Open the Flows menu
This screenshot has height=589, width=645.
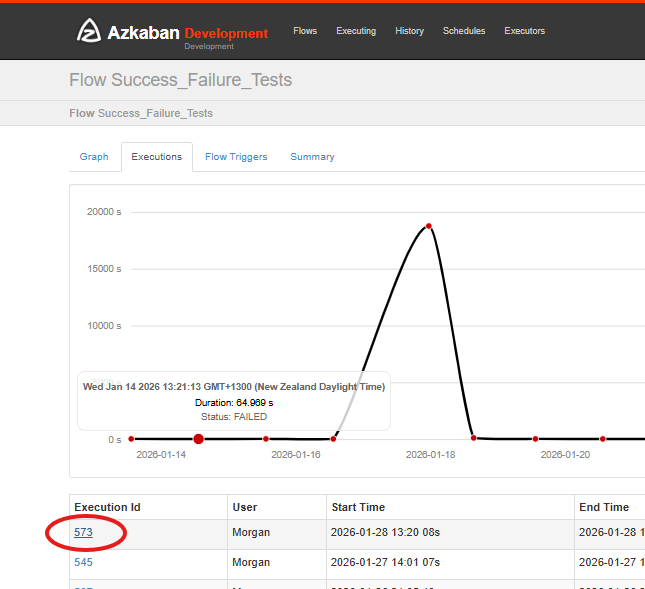coord(305,31)
